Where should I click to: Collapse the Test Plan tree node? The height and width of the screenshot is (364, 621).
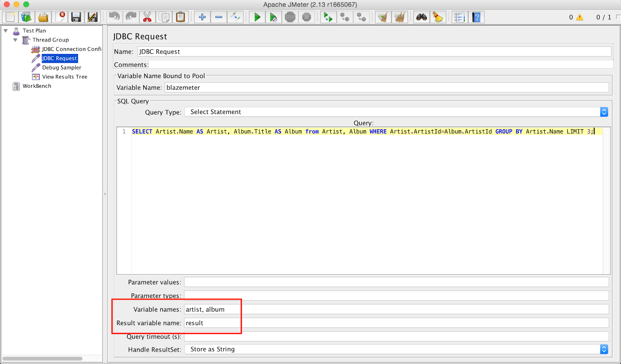tap(6, 30)
